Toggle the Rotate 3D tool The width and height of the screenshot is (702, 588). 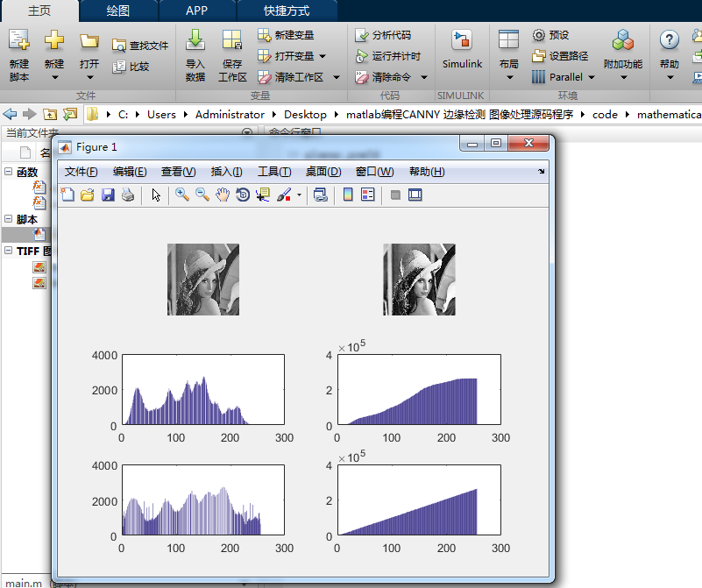243,195
